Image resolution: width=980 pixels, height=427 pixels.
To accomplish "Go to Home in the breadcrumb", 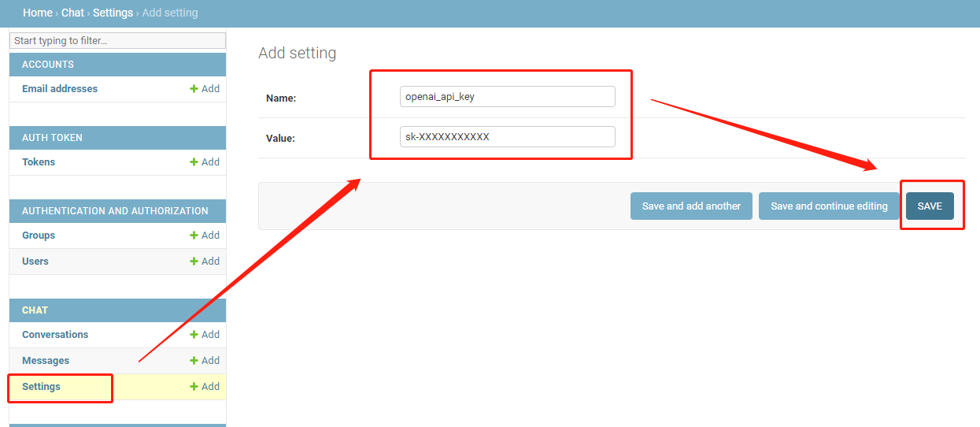I will pyautogui.click(x=37, y=13).
